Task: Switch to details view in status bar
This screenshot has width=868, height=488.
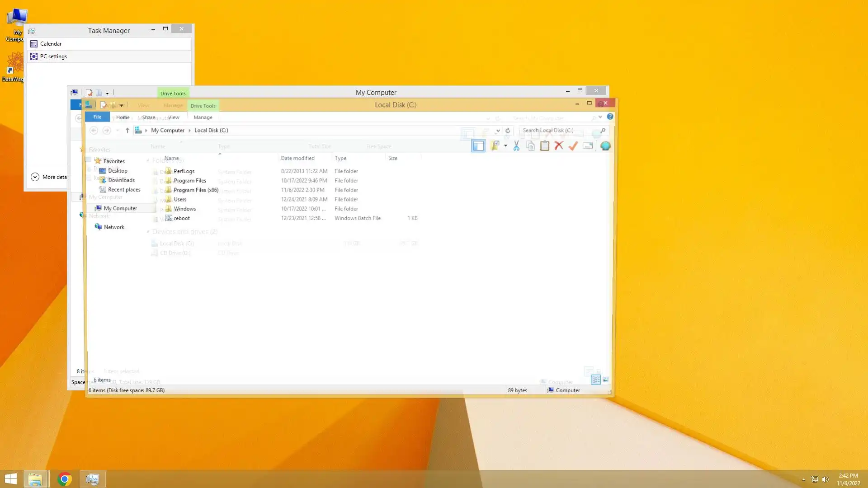Action: point(596,380)
